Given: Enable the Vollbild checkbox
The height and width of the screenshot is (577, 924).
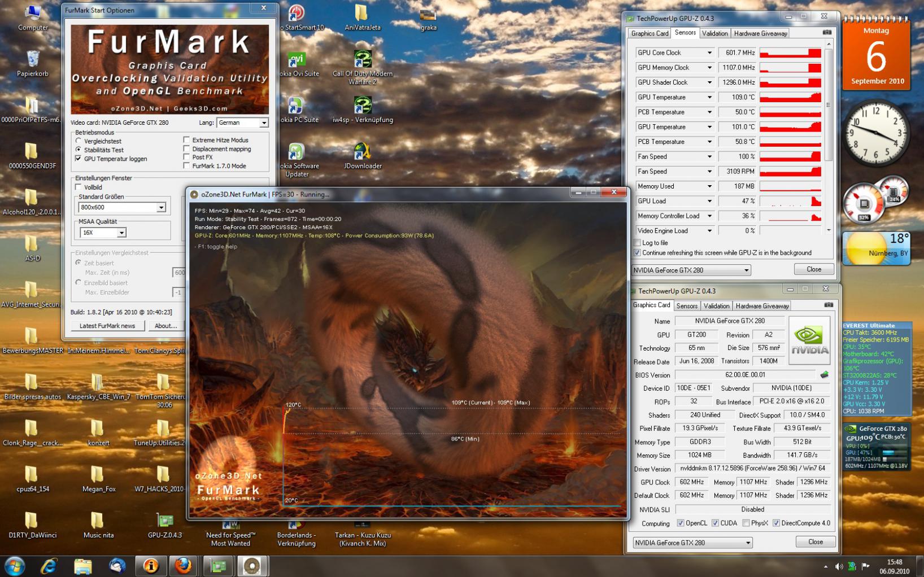Looking at the screenshot, I should (79, 187).
